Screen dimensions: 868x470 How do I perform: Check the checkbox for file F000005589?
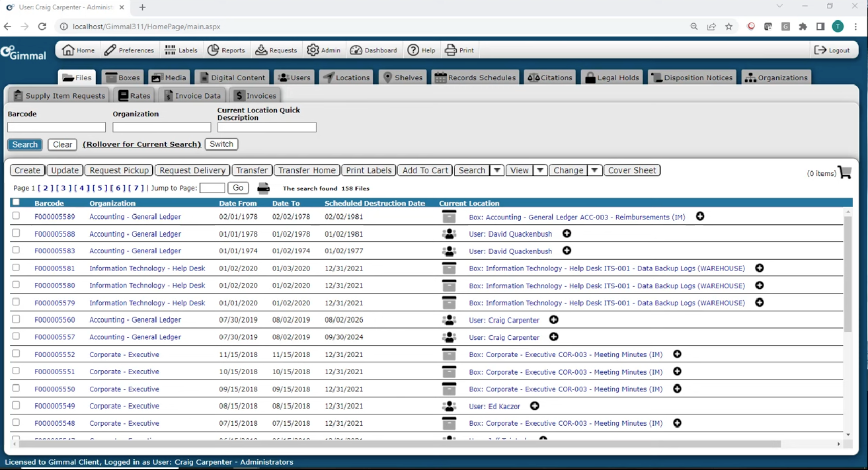tap(16, 216)
